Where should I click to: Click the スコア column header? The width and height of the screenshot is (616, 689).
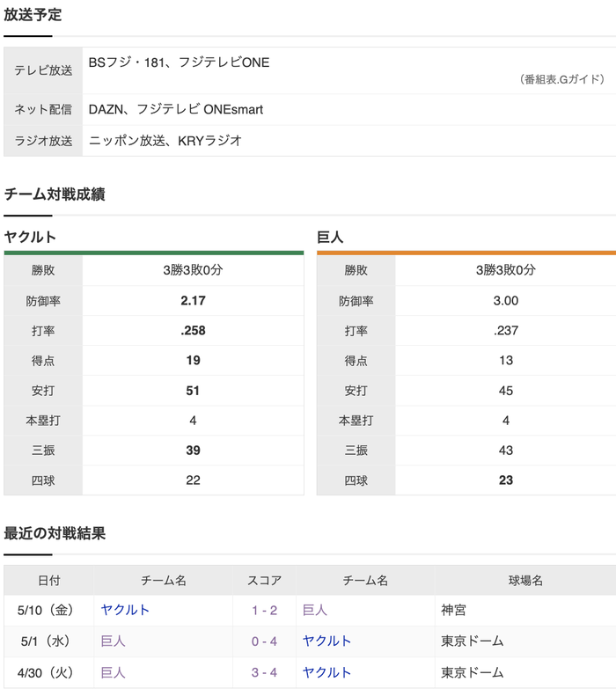[x=265, y=581]
